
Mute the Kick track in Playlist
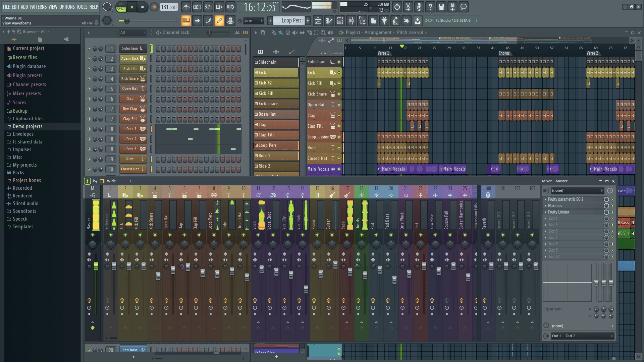pos(339,73)
